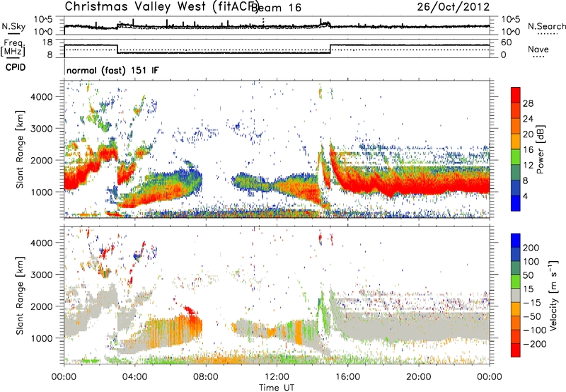The image size is (566, 392).
Task: Click the "1000" tick on velocity panel range axis
Action: click(x=42, y=338)
